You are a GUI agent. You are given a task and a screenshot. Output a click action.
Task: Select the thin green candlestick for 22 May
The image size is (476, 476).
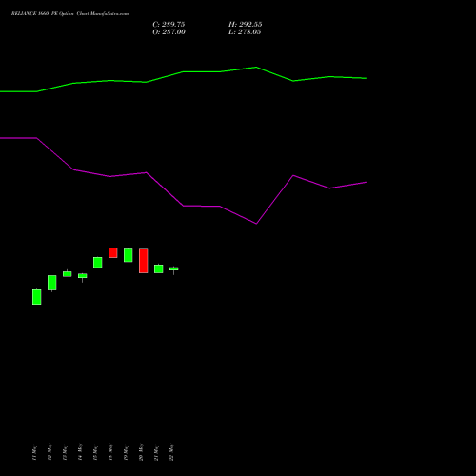click(x=174, y=268)
